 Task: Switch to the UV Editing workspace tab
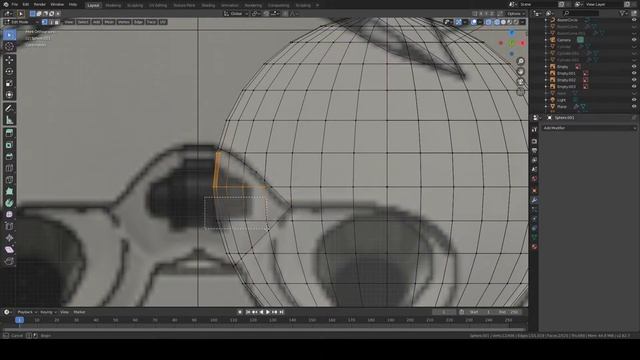[158, 5]
